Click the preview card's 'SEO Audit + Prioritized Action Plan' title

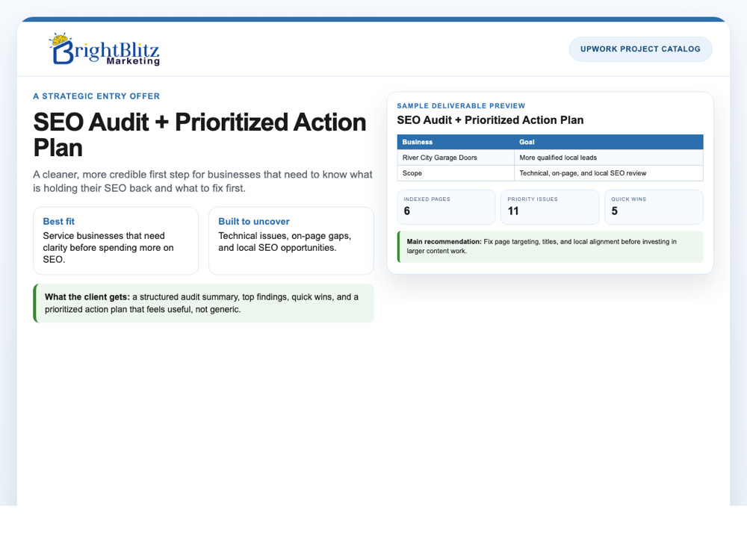pos(490,120)
